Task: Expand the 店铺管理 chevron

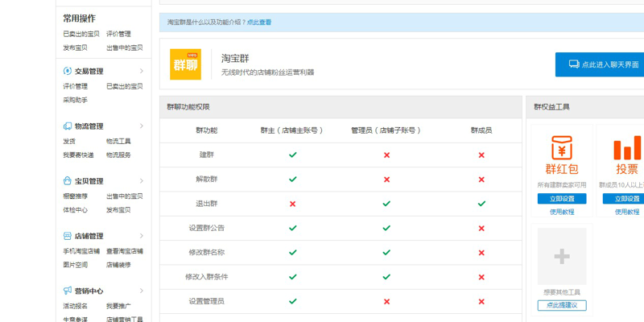Action: (142, 236)
